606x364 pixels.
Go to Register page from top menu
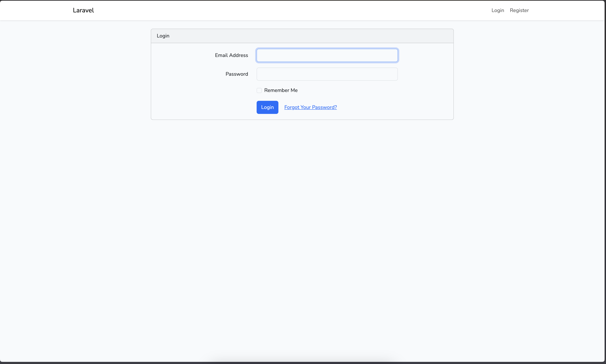point(519,10)
